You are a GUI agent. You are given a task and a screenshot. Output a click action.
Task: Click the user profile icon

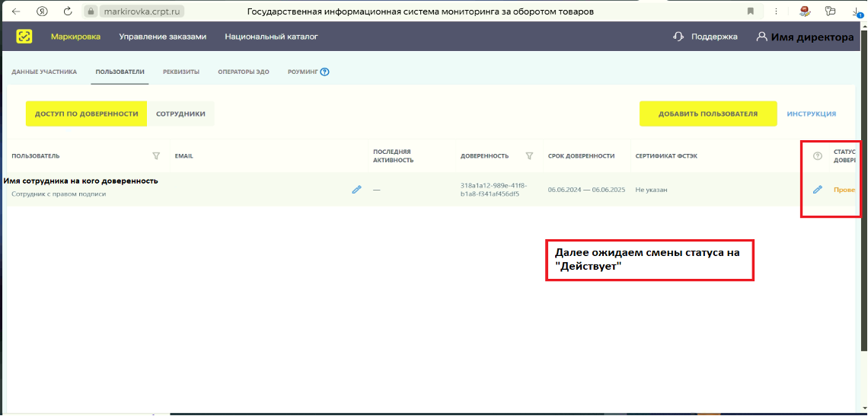click(x=762, y=37)
